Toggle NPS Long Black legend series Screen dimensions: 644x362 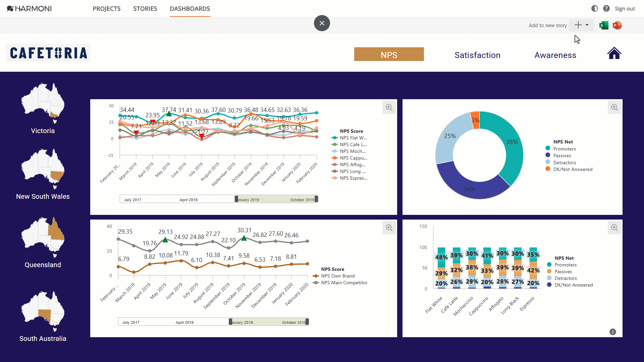coord(349,171)
